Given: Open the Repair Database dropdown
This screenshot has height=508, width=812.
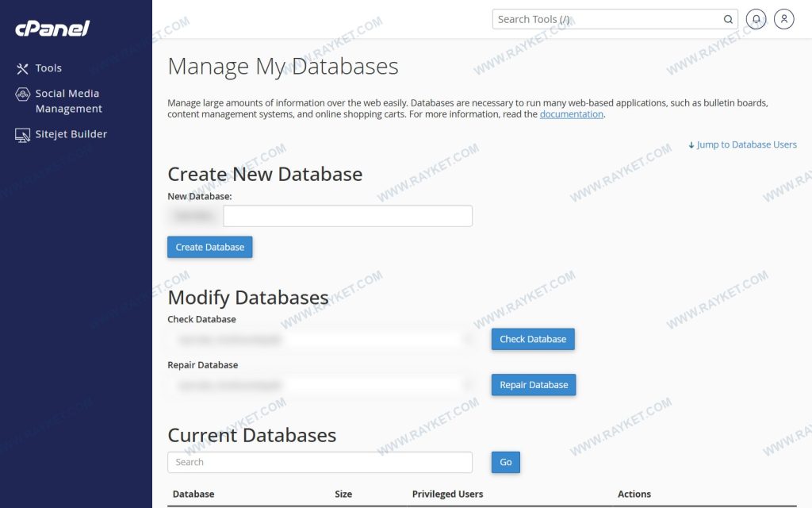Looking at the screenshot, I should coord(322,385).
